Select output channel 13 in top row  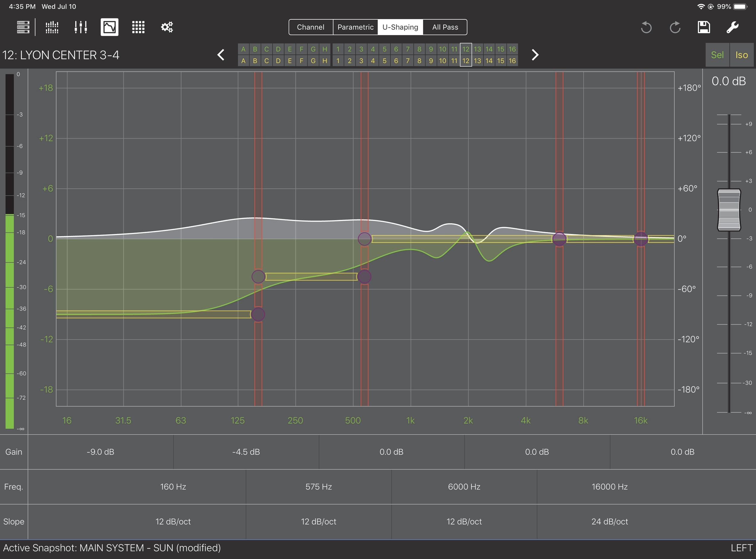[x=477, y=49]
